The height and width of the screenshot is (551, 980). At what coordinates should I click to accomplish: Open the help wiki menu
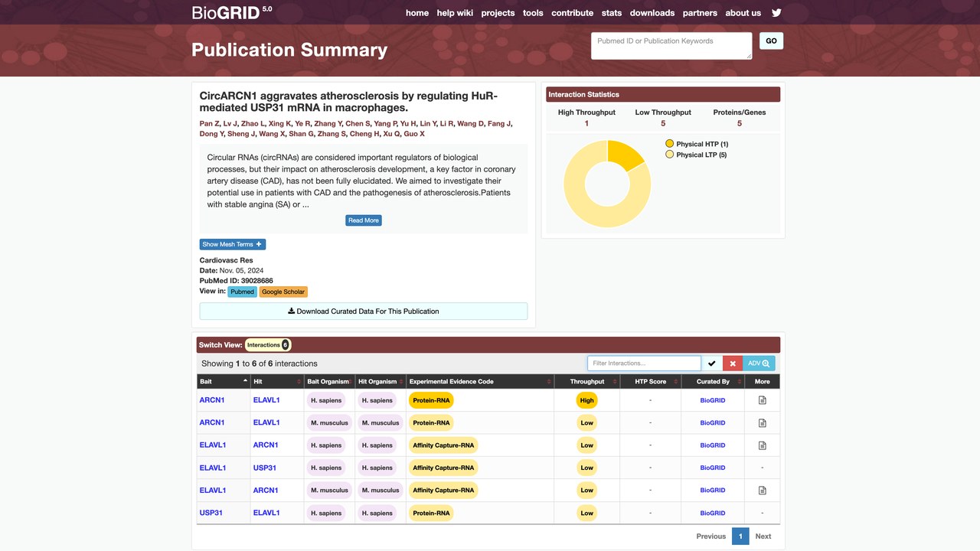click(455, 13)
